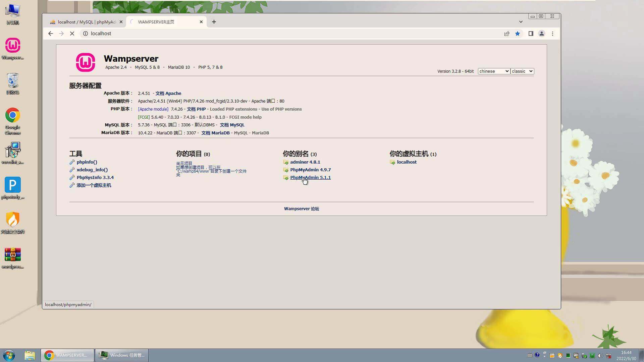Viewport: 644px width, 362px height.
Task: Go back with the browser back arrow
Action: click(x=51, y=34)
